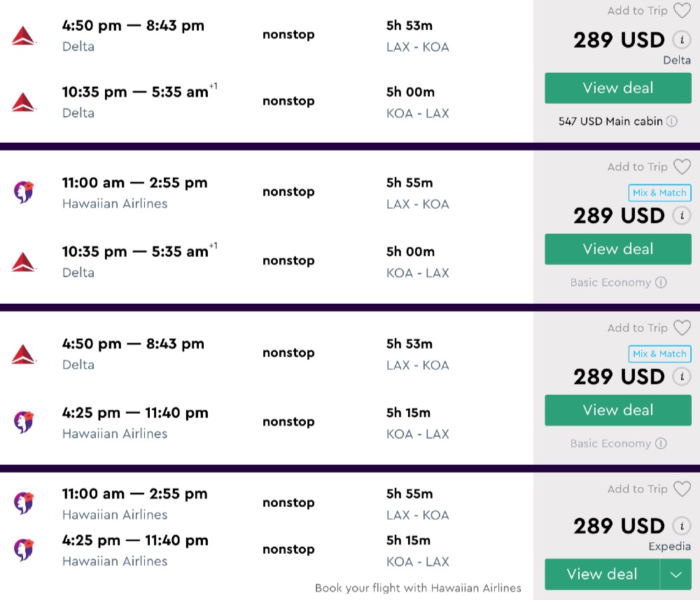Image resolution: width=700 pixels, height=600 pixels.
Task: View deal for the Delta round-trip fare
Action: click(x=617, y=88)
